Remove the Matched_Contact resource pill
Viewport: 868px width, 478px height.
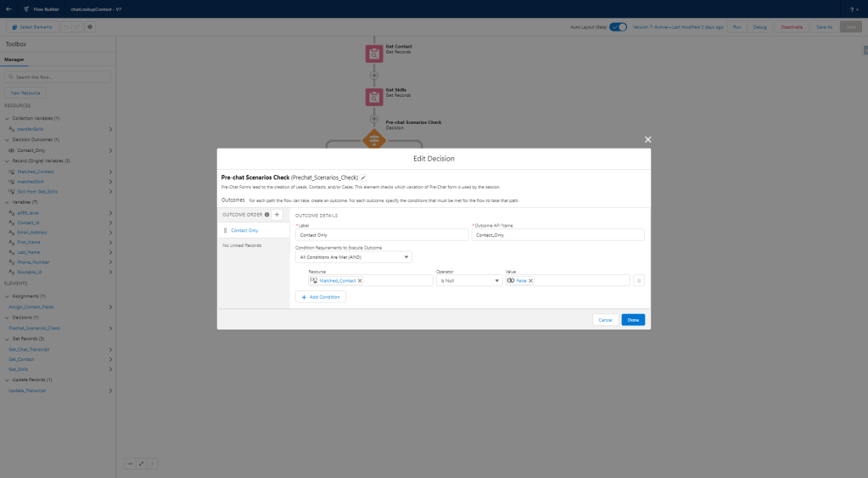[360, 280]
